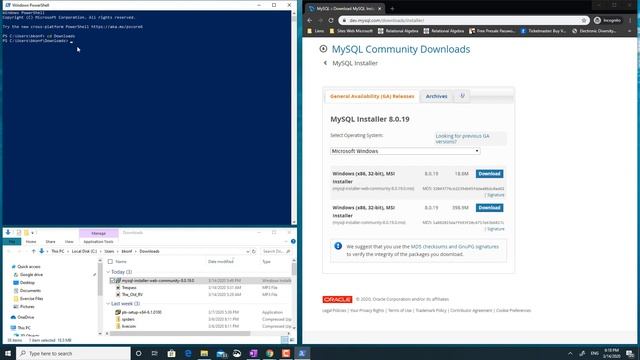
Task: Open the View ribbon tab in File Explorer
Action: pos(69,242)
